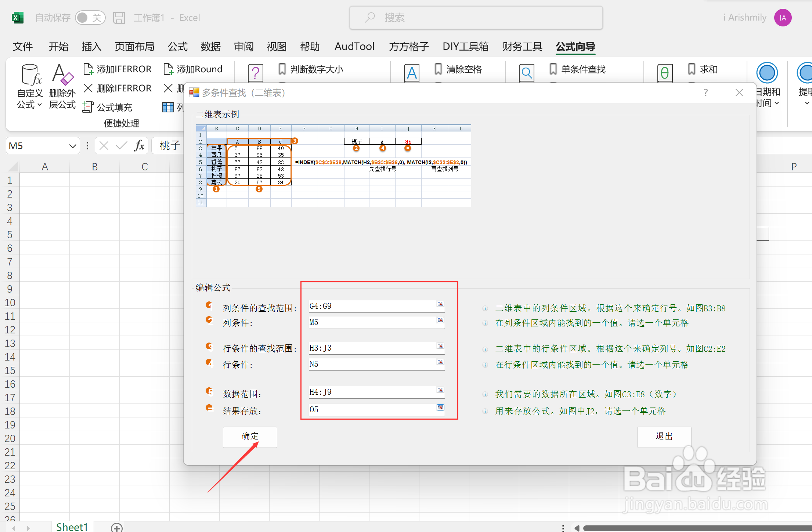Click the Save disk icon

pos(119,18)
